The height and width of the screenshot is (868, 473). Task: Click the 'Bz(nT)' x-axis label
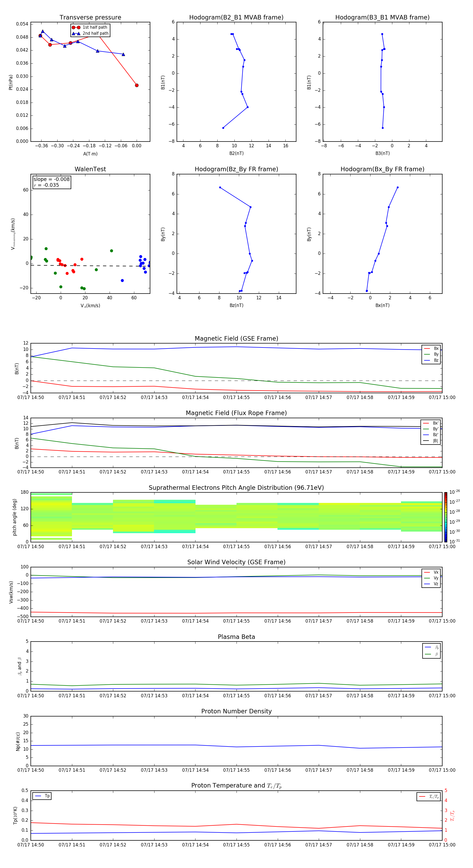click(x=236, y=305)
